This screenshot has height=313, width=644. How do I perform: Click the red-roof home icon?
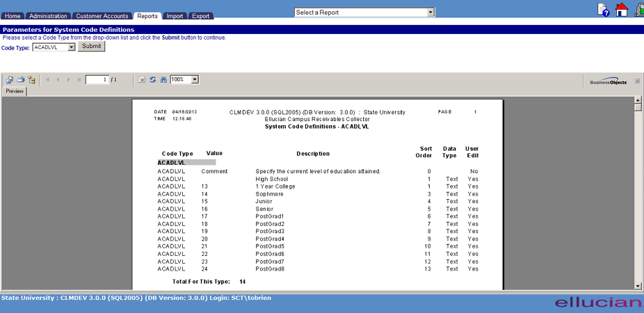click(622, 10)
